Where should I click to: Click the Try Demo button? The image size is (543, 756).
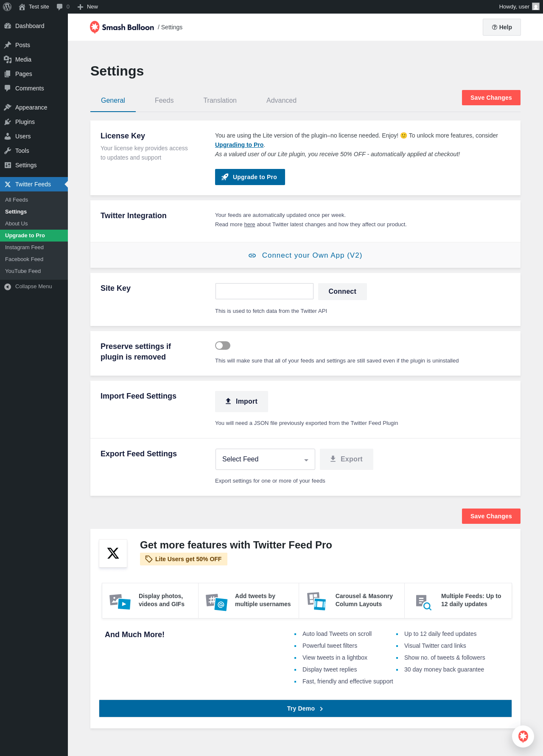(x=305, y=708)
